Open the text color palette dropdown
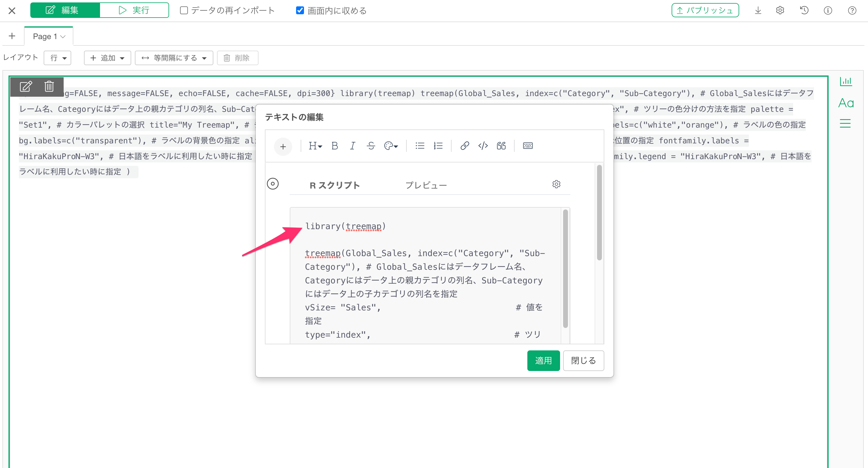This screenshot has height=468, width=868. tap(391, 146)
